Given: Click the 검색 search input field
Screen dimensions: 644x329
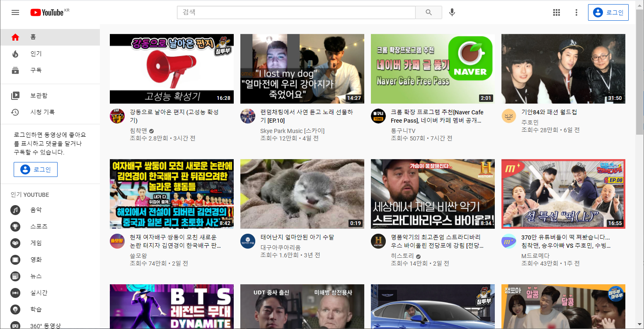Looking at the screenshot, I should tap(296, 12).
